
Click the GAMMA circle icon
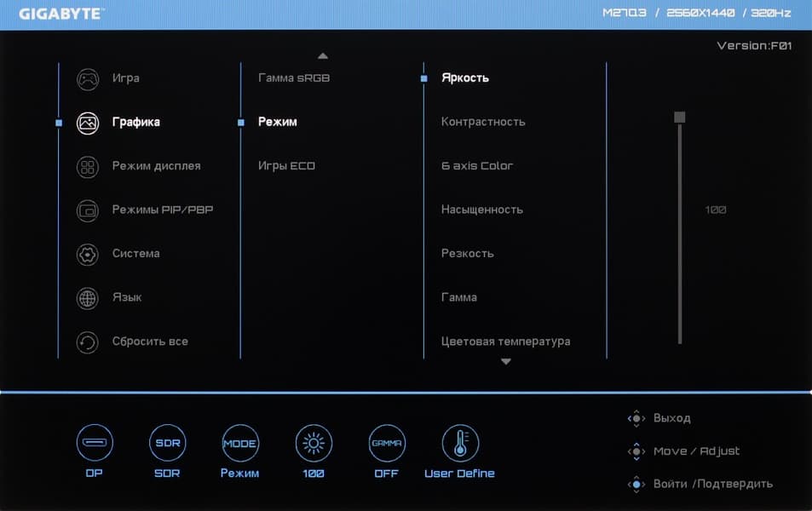386,443
